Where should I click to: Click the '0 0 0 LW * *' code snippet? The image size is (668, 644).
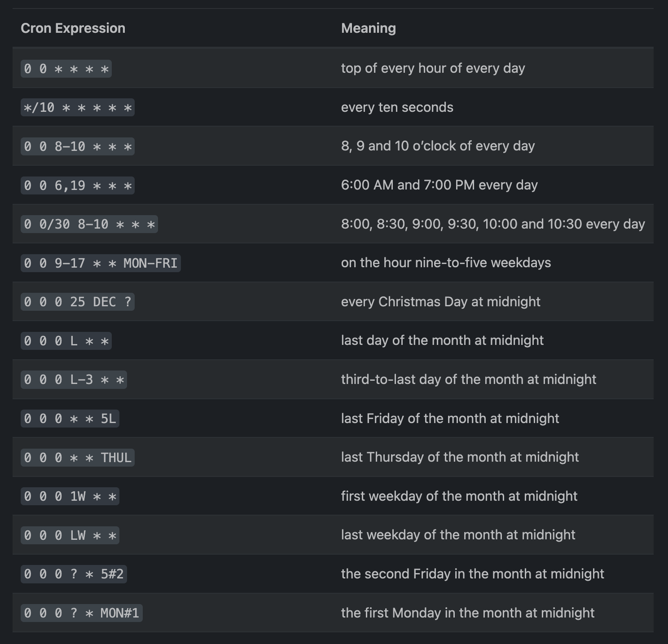[70, 535]
